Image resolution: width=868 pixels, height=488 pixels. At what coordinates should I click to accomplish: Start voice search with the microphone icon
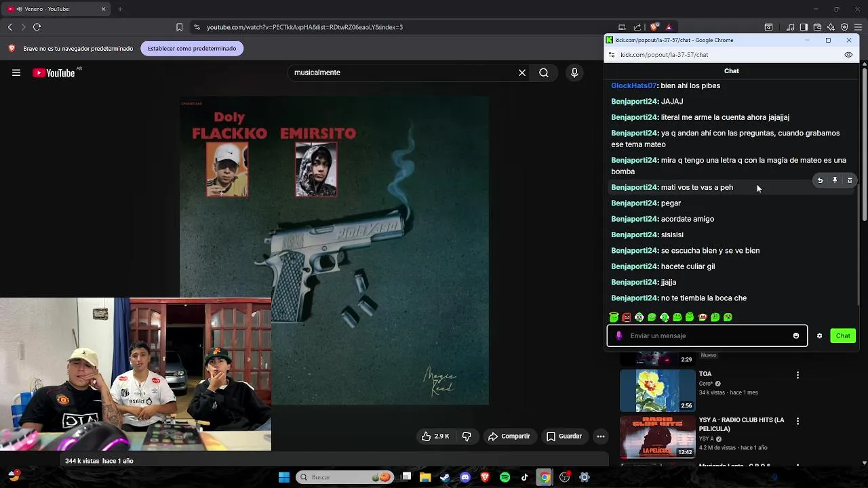tap(574, 73)
